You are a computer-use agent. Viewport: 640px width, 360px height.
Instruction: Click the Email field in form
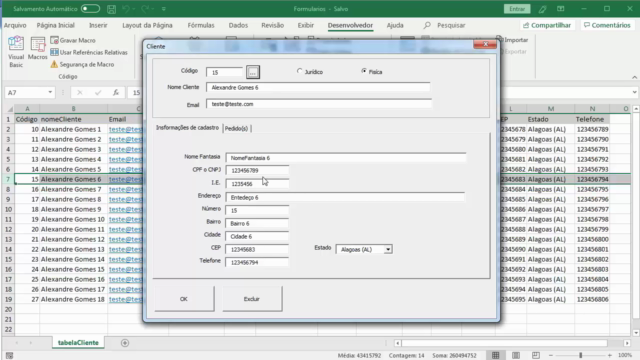coord(319,104)
